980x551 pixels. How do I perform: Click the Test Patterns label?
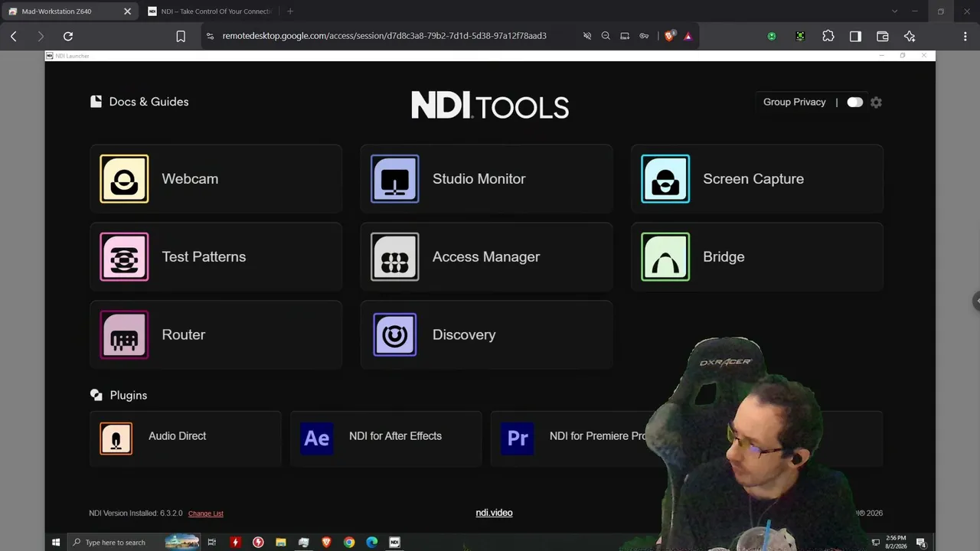(204, 257)
